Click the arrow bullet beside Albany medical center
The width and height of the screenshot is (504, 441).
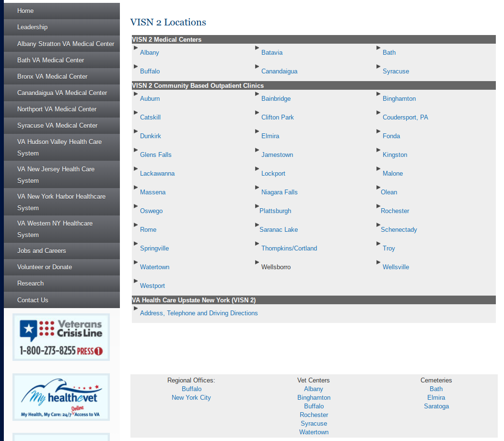point(136,48)
